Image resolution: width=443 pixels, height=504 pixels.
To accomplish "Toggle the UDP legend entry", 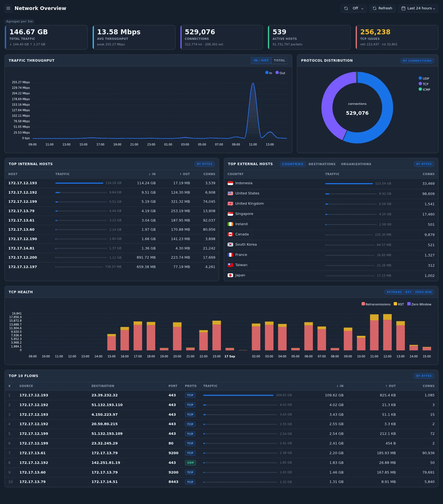I will tap(424, 78).
